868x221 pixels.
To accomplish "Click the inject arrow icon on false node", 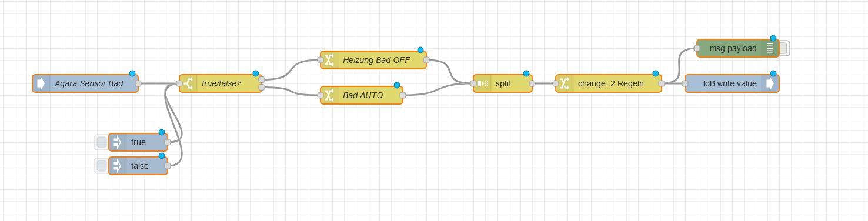I will tap(118, 166).
